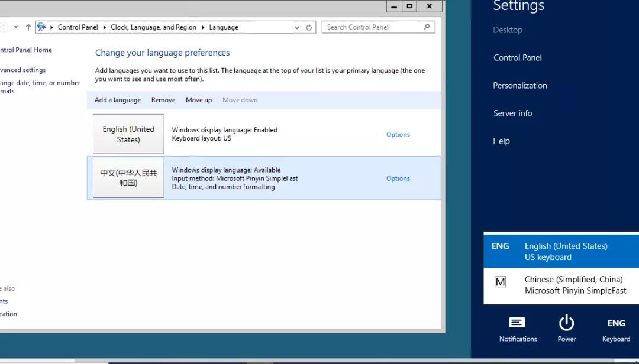Click Control Panel in the breadcrumb
Image resolution: width=639 pixels, height=364 pixels.
(78, 27)
